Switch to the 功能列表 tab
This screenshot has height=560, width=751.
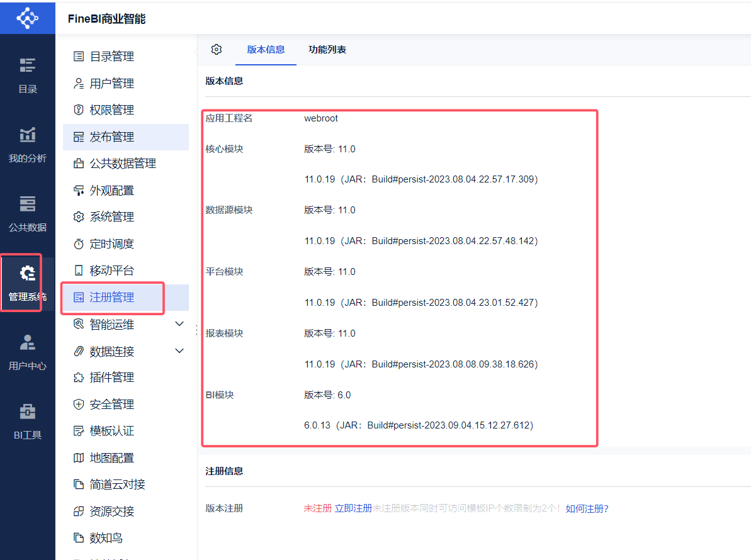pyautogui.click(x=327, y=49)
